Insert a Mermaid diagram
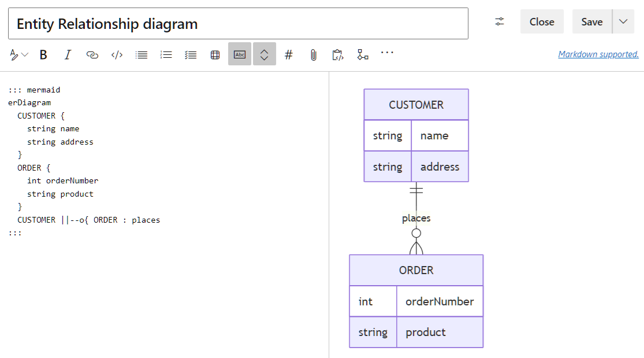 [362, 54]
